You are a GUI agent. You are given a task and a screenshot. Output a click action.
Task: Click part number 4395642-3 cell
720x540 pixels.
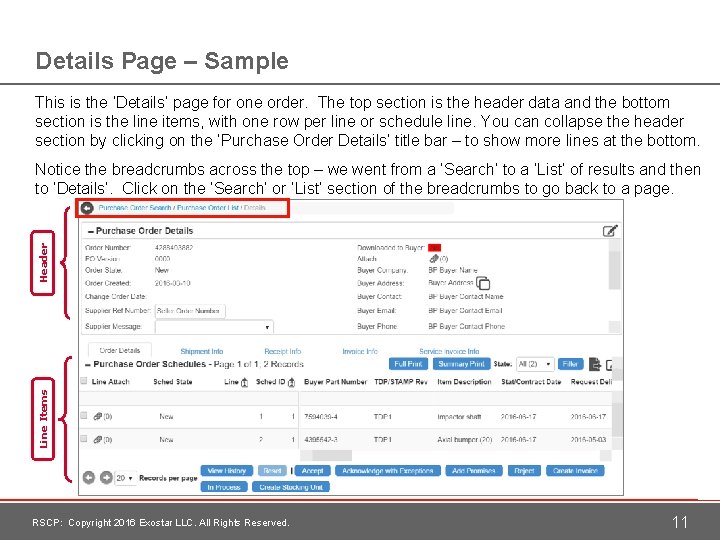point(321,440)
